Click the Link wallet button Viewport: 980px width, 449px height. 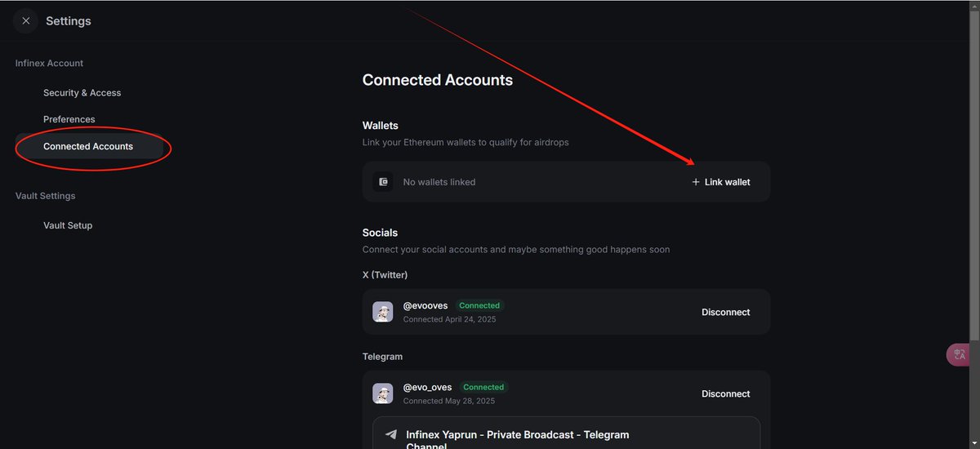click(721, 182)
